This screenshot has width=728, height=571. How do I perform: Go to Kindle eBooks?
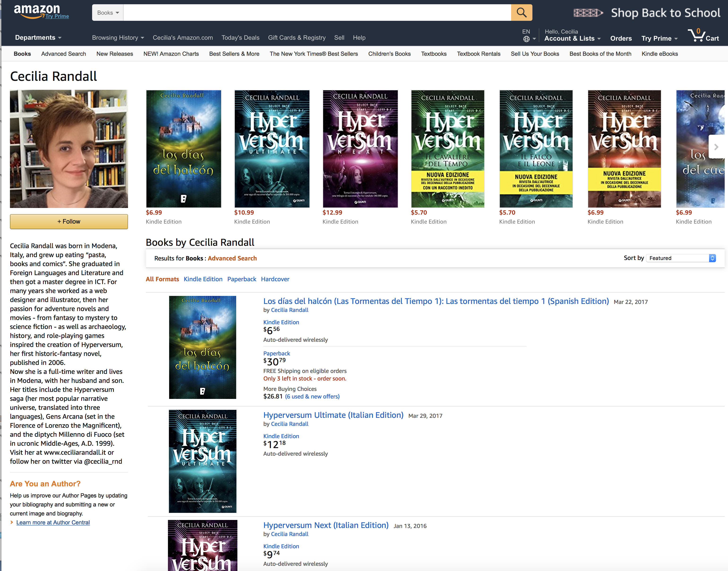pyautogui.click(x=659, y=54)
